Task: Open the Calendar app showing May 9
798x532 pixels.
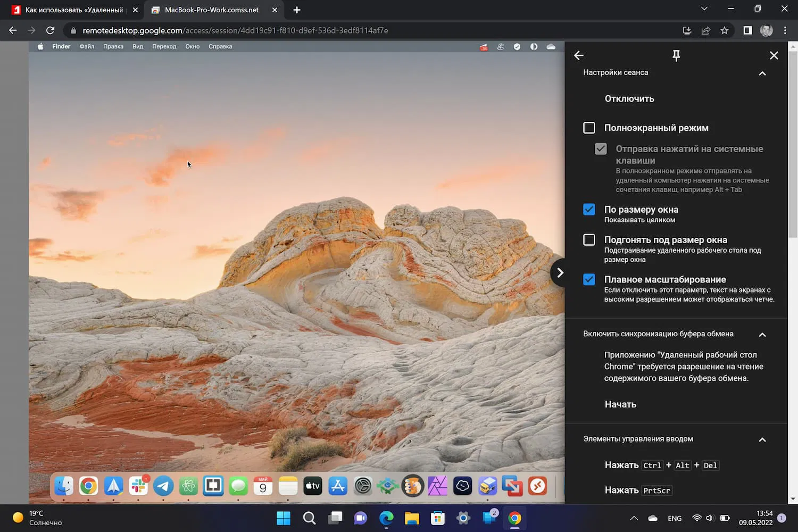Action: (263, 486)
